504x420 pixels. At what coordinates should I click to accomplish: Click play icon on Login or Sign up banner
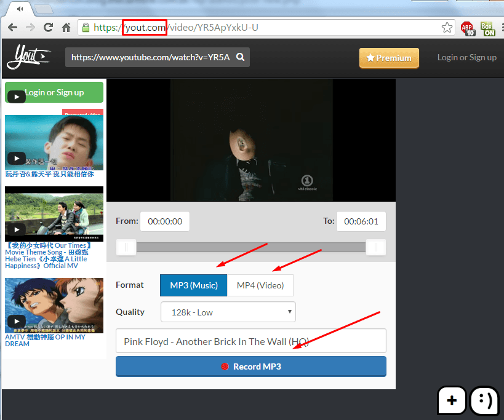pos(17,97)
